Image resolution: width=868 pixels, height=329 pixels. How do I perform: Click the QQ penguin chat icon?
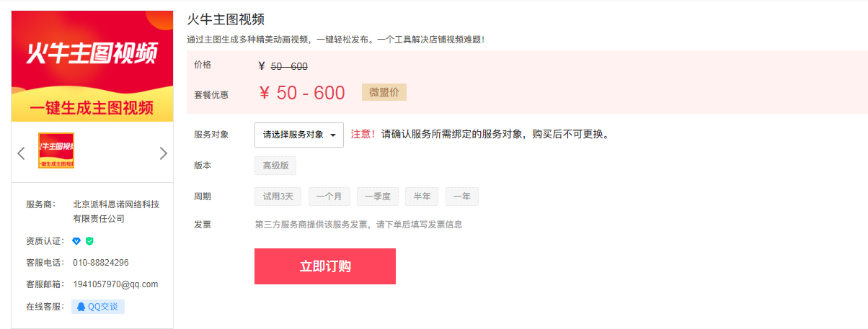pyautogui.click(x=81, y=307)
